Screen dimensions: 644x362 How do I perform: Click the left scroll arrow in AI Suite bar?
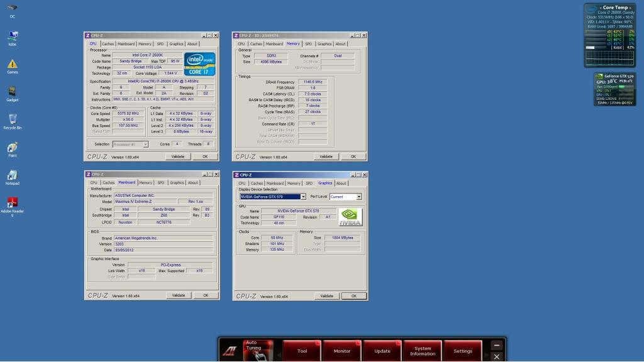click(279, 353)
